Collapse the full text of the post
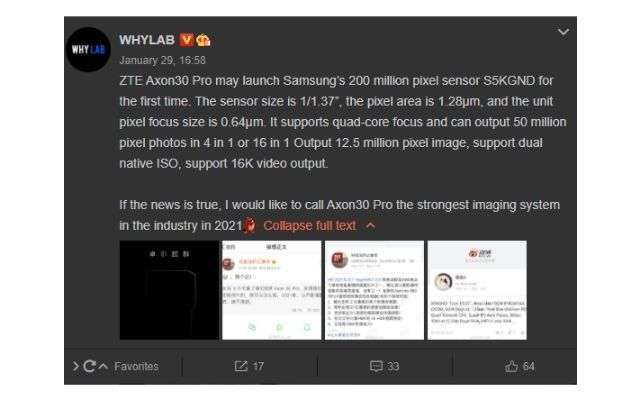This screenshot has width=640, height=400. coord(309,225)
